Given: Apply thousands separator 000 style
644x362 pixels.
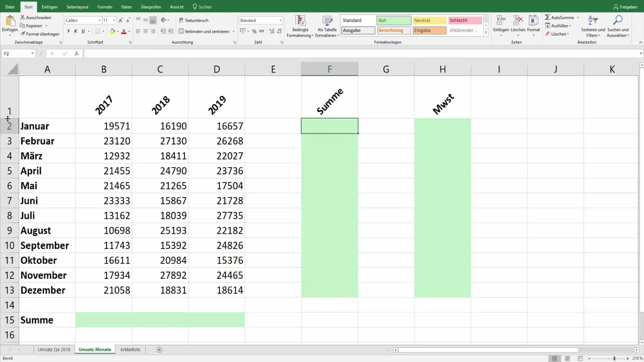Looking at the screenshot, I should pos(262,31).
